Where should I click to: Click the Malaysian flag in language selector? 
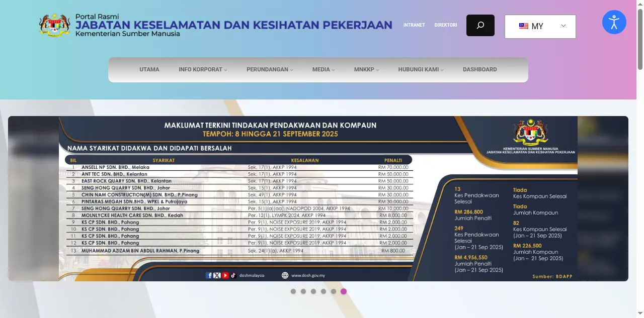click(524, 26)
